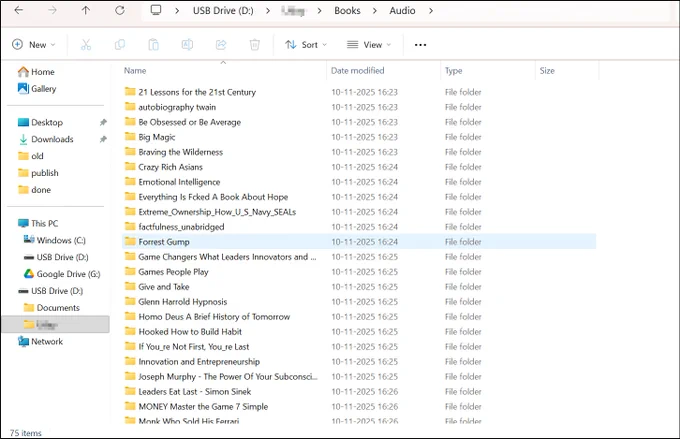680x439 pixels.
Task: Open Documents folder under USB Drive
Action: 52,308
